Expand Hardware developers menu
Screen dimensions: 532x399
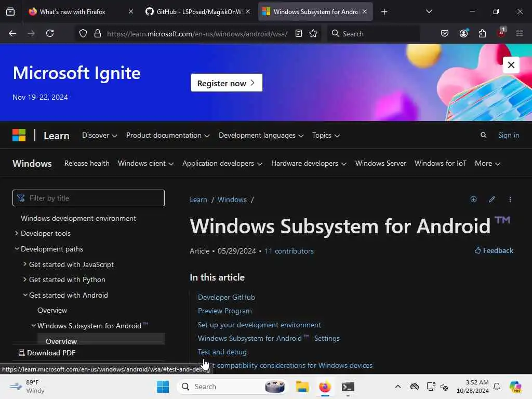coord(309,164)
